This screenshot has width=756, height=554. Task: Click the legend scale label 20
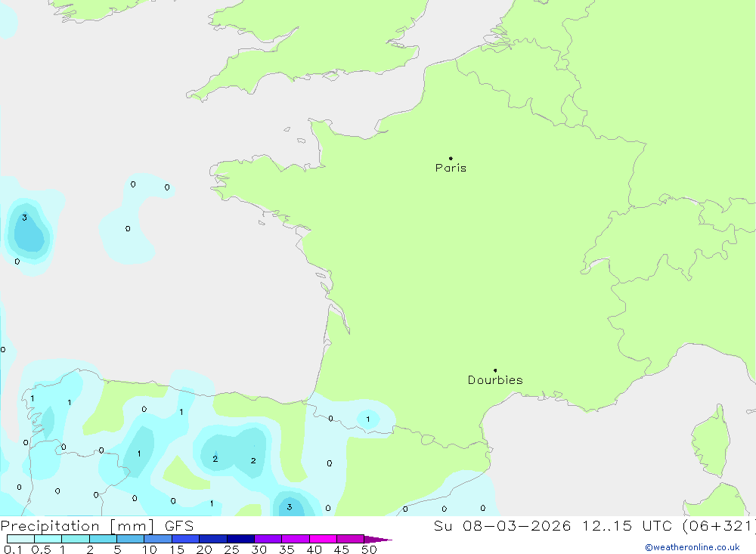[x=204, y=549]
